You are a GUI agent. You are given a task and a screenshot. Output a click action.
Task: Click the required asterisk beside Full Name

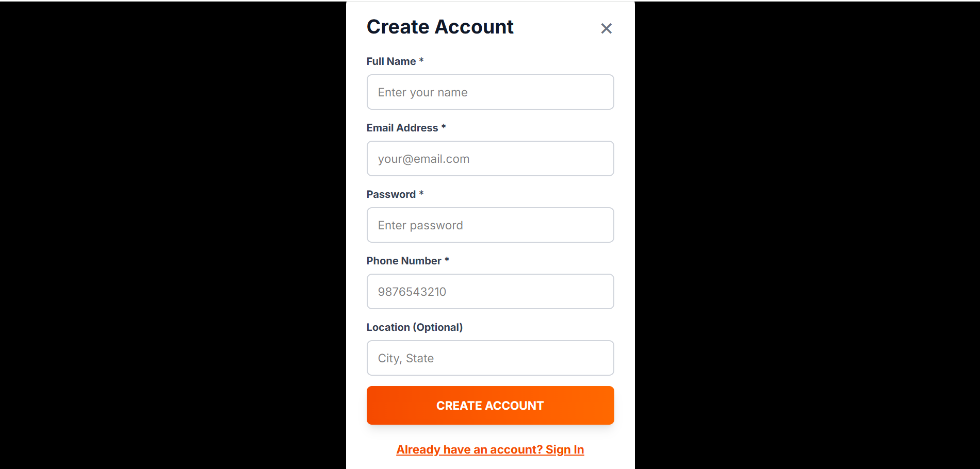(x=421, y=61)
